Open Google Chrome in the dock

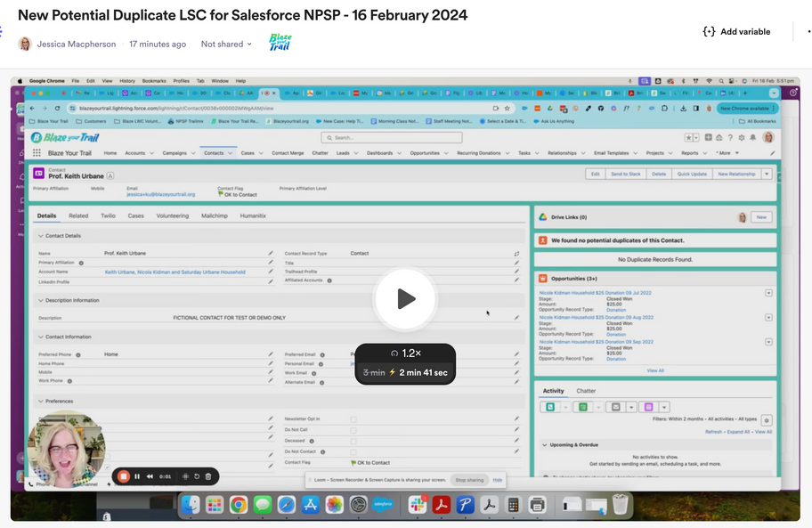coord(239,504)
